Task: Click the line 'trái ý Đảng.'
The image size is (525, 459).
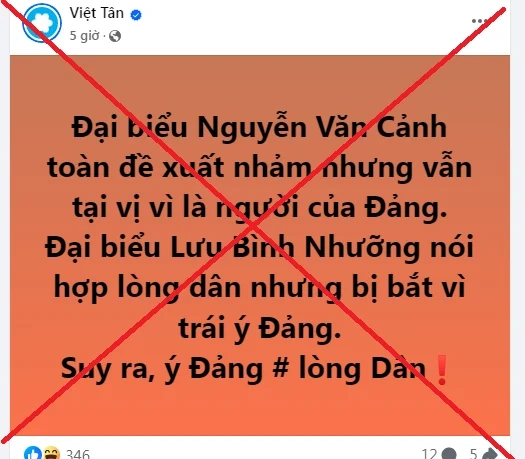Action: point(259,328)
